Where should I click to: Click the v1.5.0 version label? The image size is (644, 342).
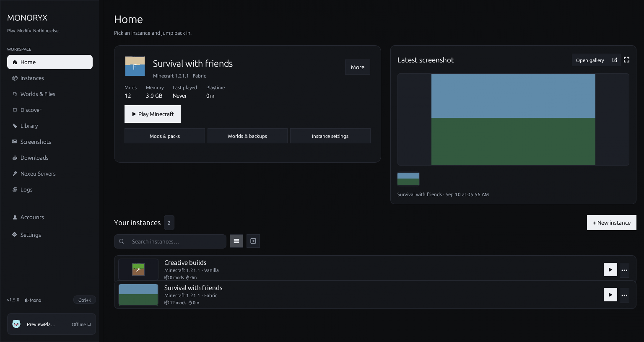[x=13, y=300]
